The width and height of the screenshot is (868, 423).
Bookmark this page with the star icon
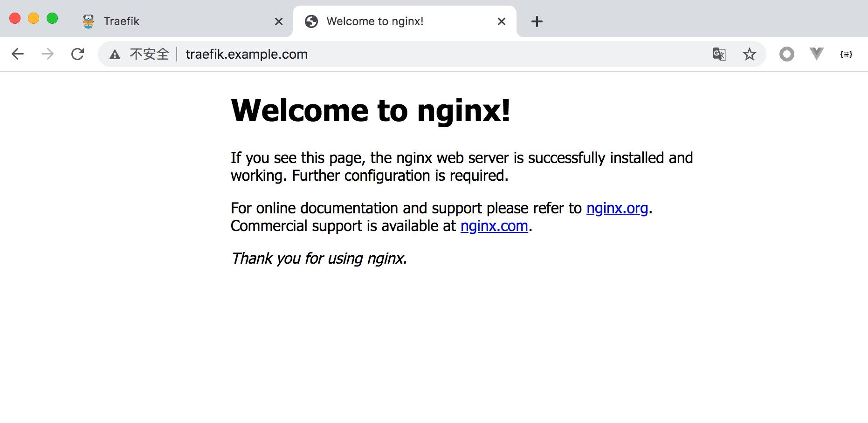pos(749,54)
